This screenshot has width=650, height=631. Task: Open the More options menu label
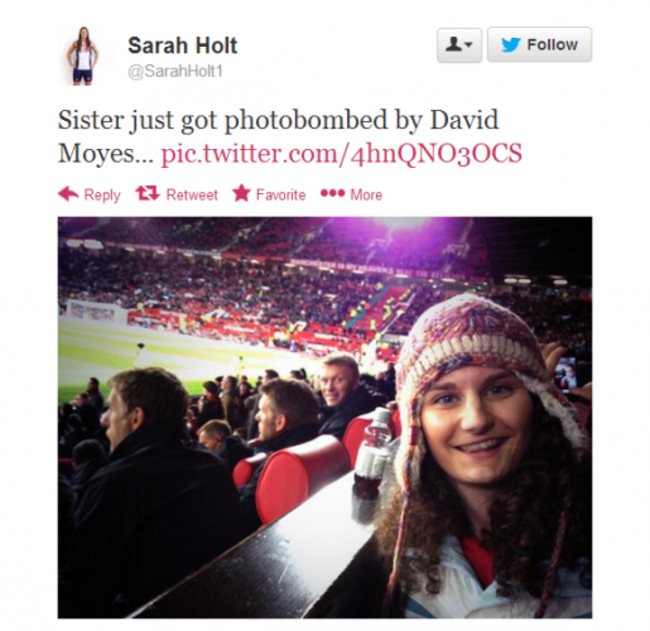pyautogui.click(x=366, y=194)
